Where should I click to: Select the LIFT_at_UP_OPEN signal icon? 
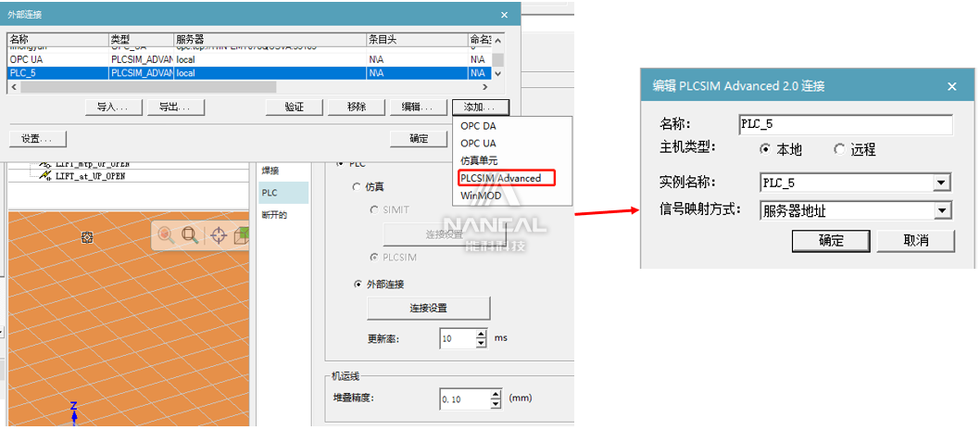click(x=45, y=176)
